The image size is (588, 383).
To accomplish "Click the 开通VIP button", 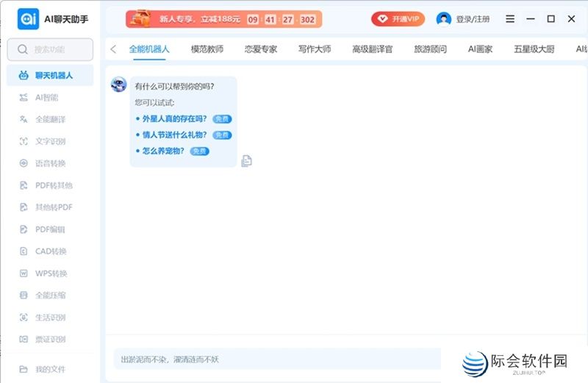I will pos(398,19).
